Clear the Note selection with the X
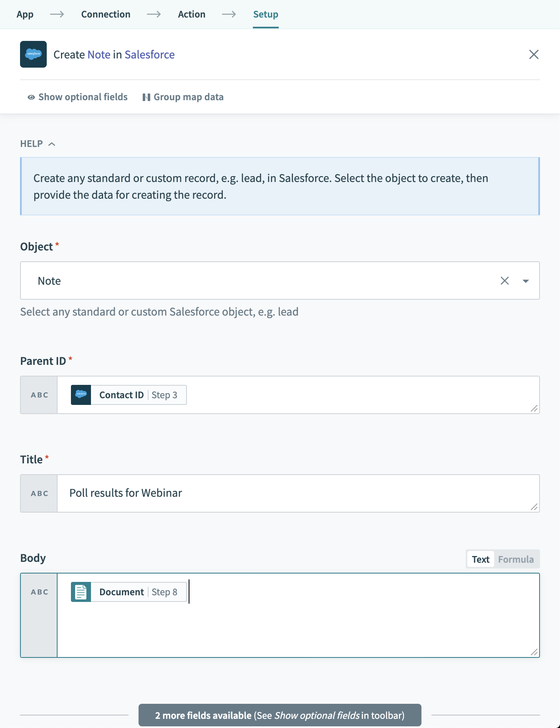Viewport: 560px width, 728px height. [505, 281]
